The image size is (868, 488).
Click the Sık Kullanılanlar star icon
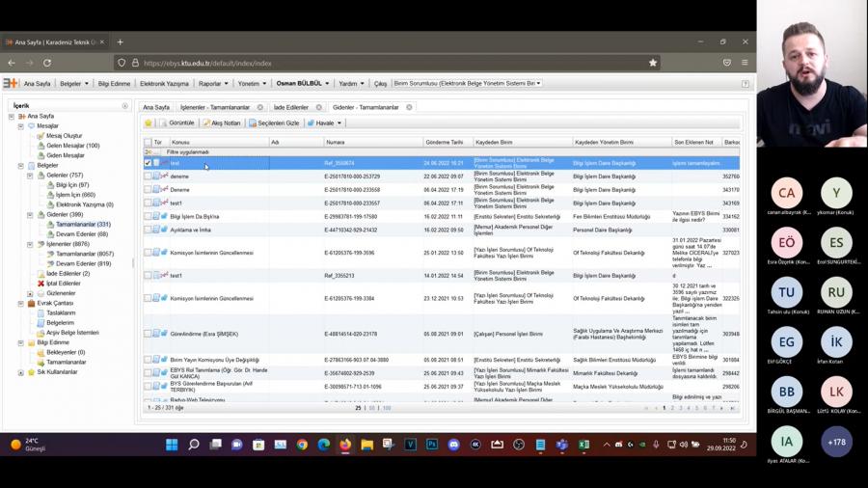point(32,372)
